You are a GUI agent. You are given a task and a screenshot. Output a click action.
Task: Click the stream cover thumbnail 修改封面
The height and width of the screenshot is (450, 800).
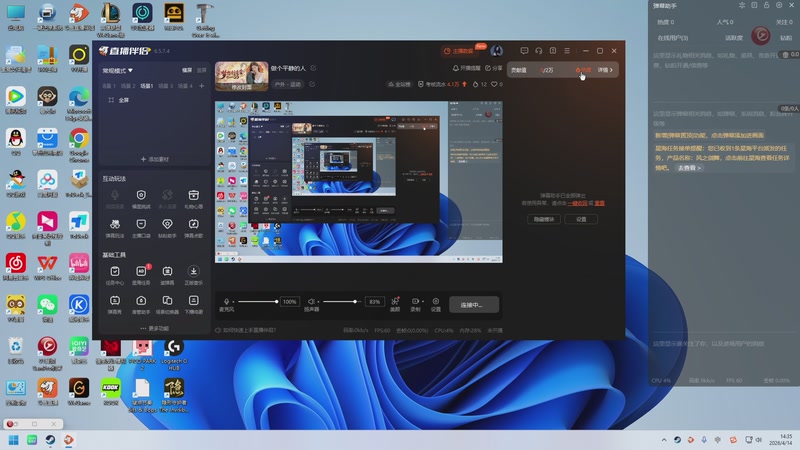pyautogui.click(x=242, y=76)
